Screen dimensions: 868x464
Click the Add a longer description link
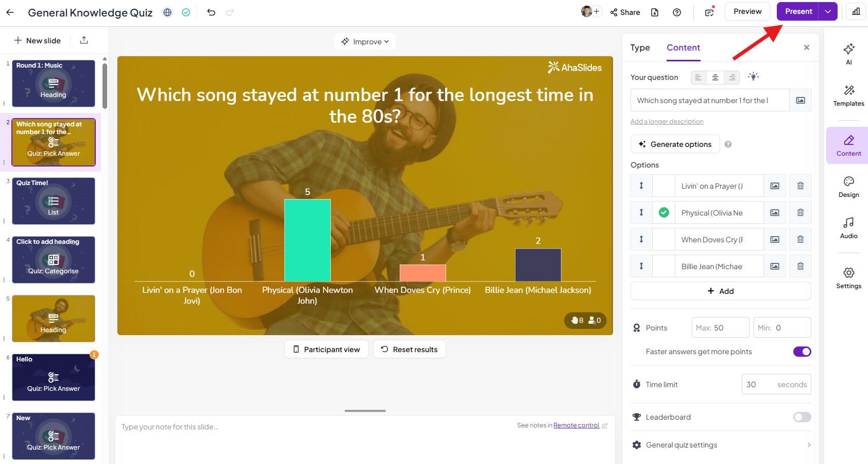pyautogui.click(x=667, y=122)
